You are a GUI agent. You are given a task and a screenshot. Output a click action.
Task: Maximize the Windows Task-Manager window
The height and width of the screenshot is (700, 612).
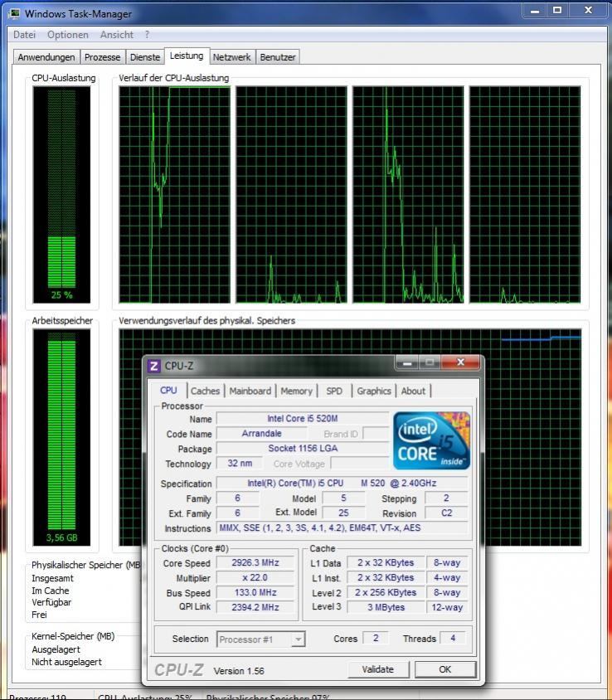click(557, 10)
